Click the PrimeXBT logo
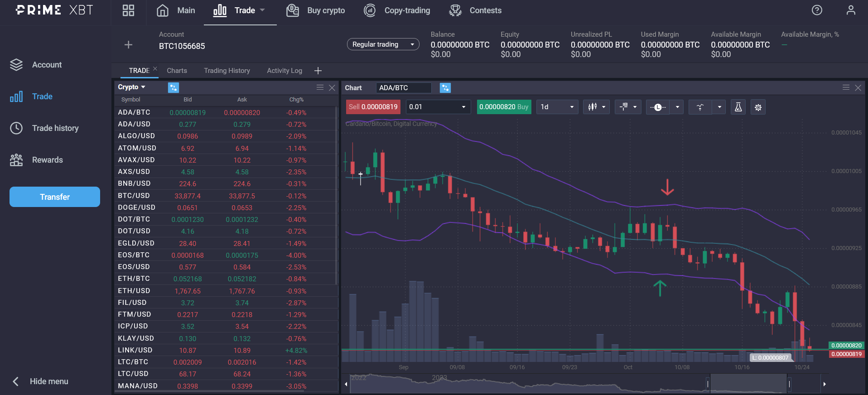The height and width of the screenshot is (395, 868). (54, 10)
